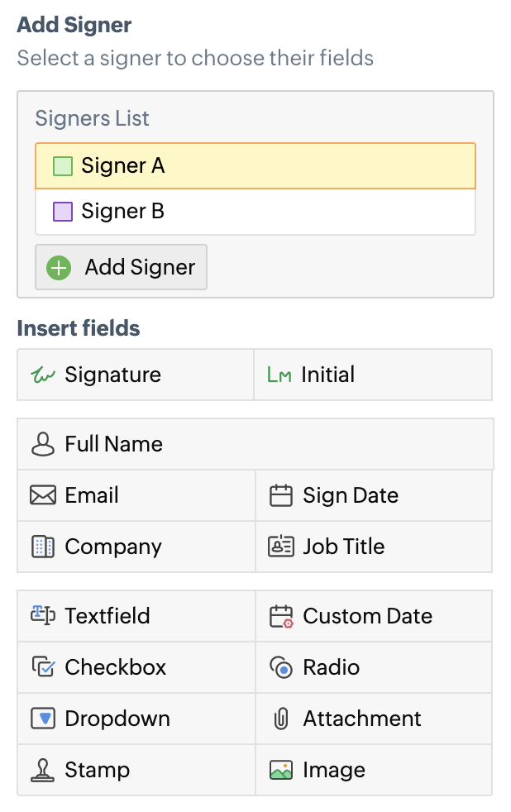
Task: Click the Full Name person icon
Action: click(42, 444)
